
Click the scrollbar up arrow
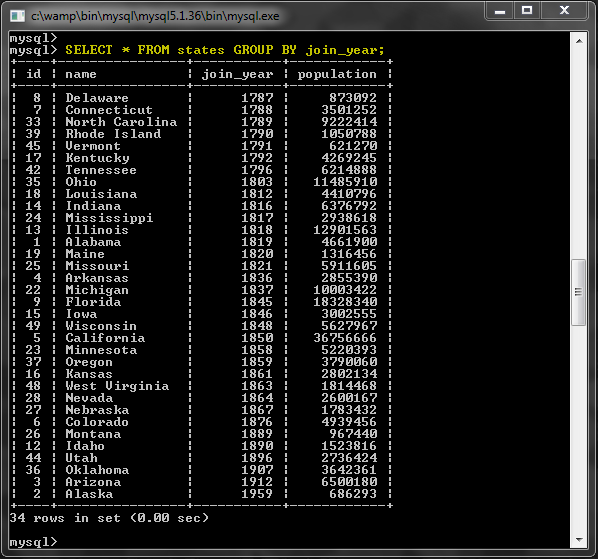click(x=579, y=41)
